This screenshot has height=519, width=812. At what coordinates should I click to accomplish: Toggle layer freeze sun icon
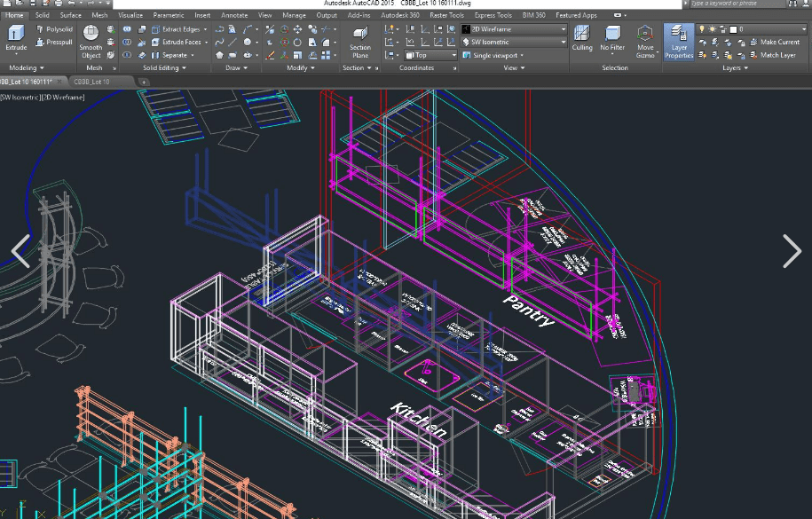click(711, 29)
